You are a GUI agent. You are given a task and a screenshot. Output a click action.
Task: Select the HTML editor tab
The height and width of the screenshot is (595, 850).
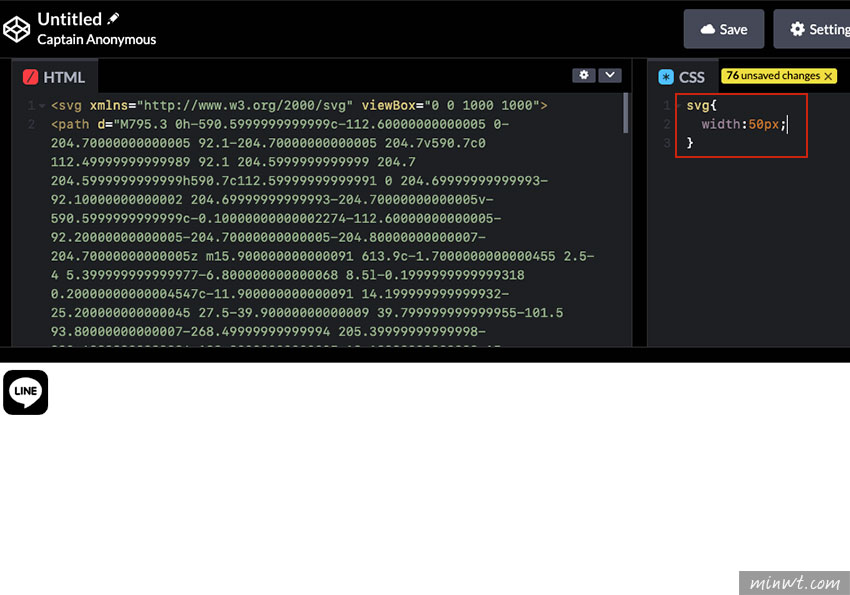(x=54, y=77)
